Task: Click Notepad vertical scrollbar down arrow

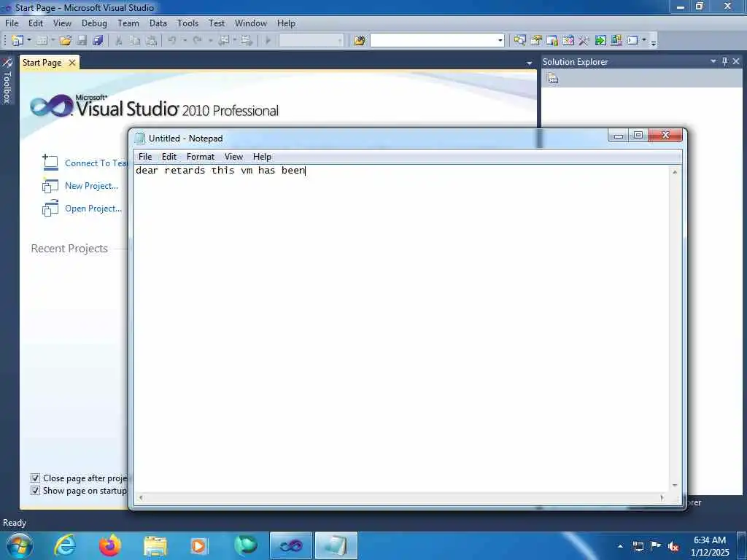Action: pyautogui.click(x=675, y=485)
